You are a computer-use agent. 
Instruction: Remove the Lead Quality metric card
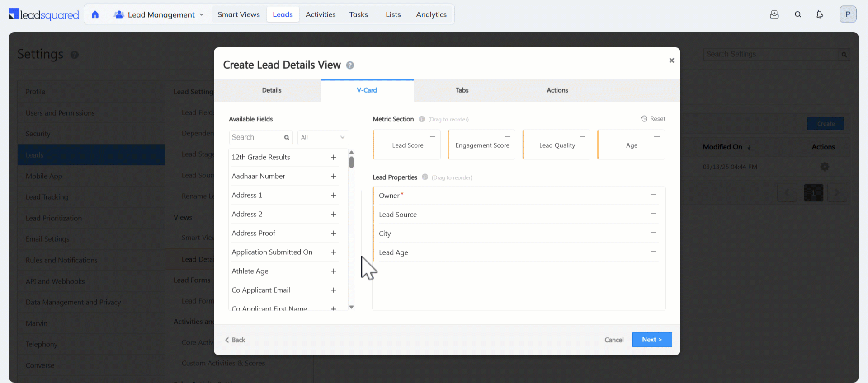[582, 136]
